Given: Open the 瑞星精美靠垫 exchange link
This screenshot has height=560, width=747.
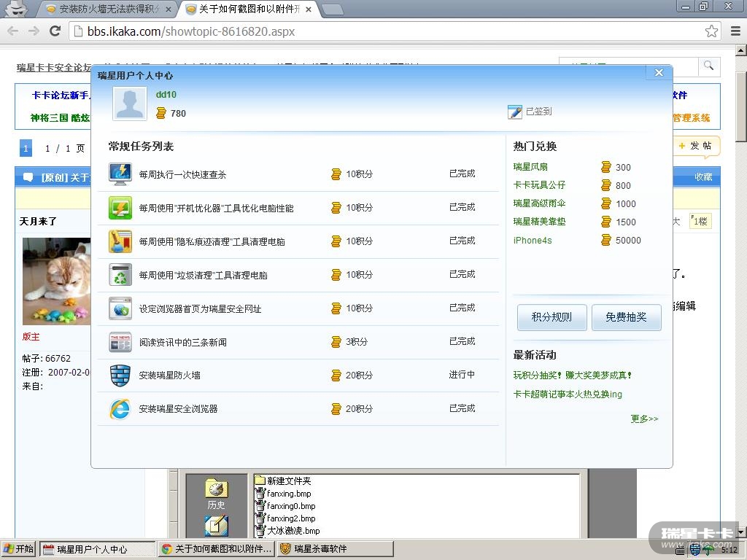Looking at the screenshot, I should pyautogui.click(x=539, y=222).
